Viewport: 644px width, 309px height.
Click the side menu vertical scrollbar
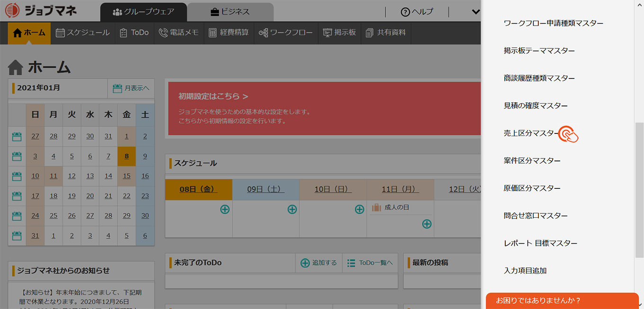pos(639,189)
